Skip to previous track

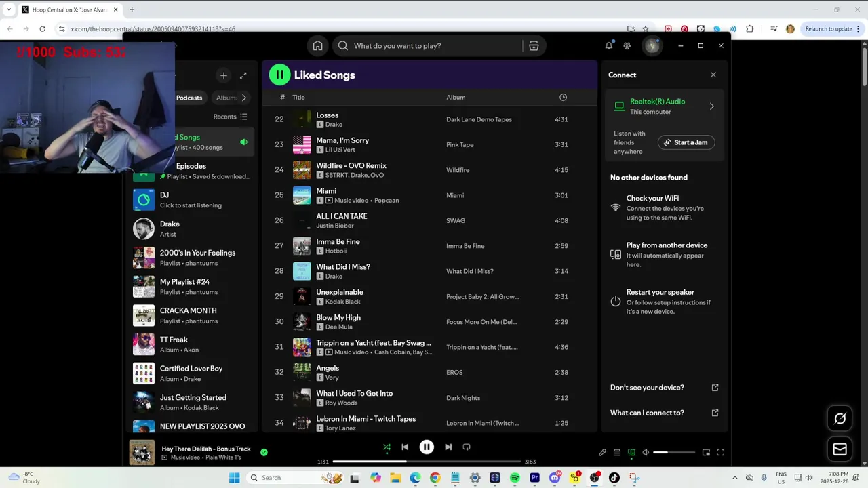(x=405, y=447)
